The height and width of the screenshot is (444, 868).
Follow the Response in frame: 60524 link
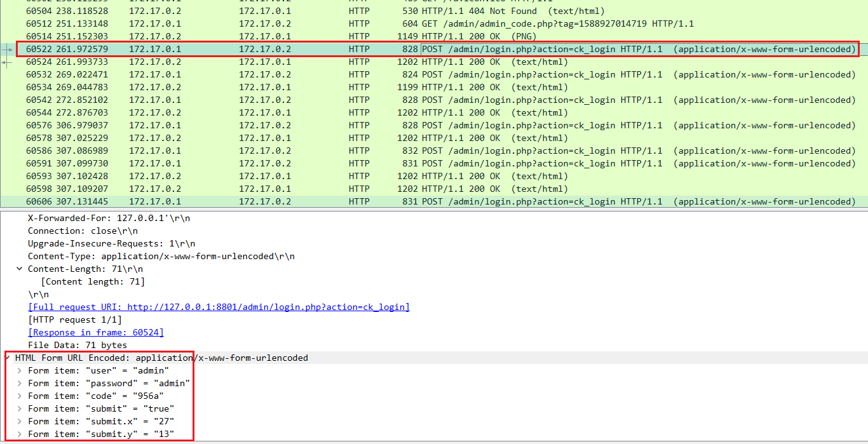tap(96, 332)
